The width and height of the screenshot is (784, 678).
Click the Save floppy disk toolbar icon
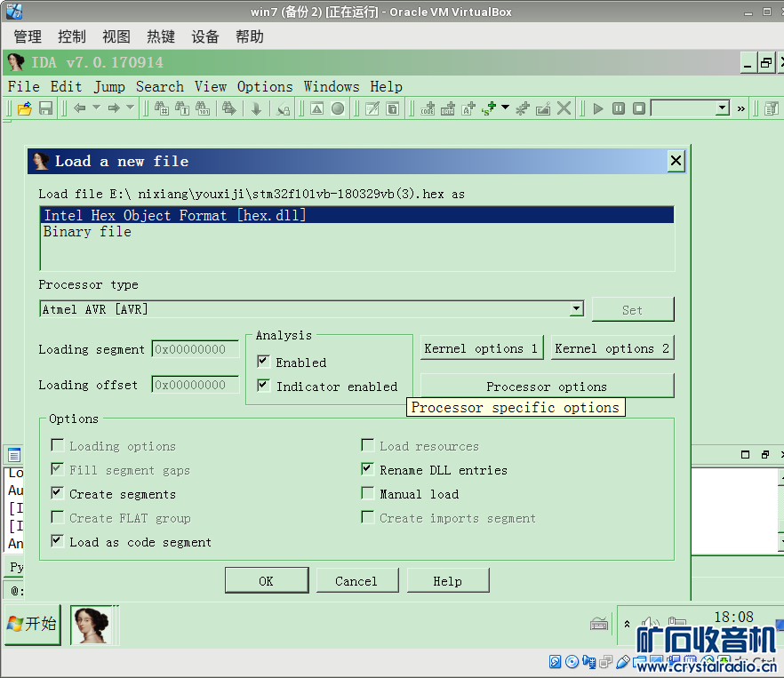point(45,108)
